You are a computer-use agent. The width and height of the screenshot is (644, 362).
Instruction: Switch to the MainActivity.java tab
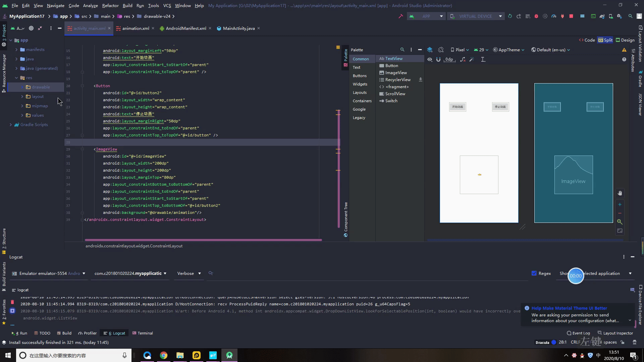click(238, 28)
